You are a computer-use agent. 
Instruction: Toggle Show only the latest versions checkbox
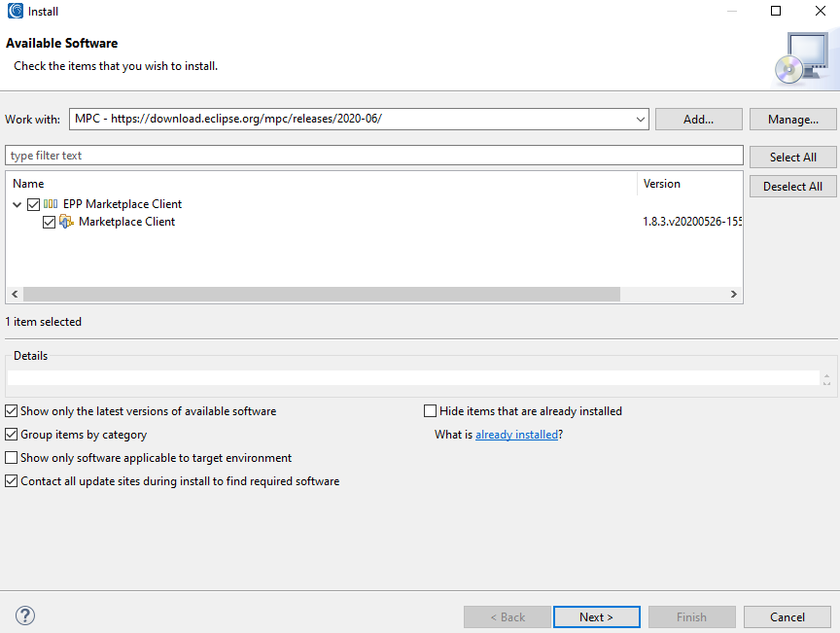(12, 411)
